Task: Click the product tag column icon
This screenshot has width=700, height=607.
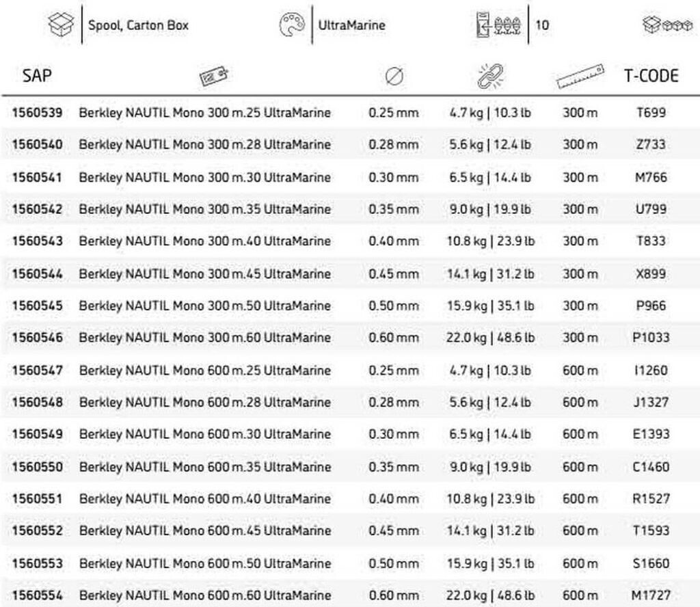Action: (213, 77)
